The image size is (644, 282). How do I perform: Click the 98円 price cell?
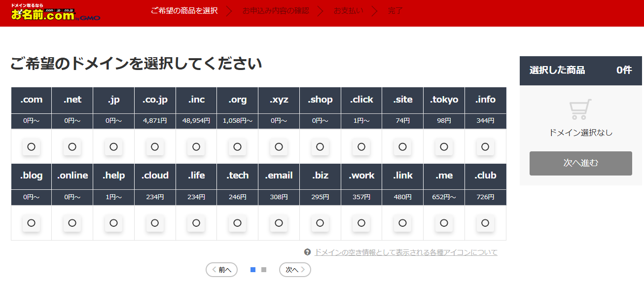(444, 121)
